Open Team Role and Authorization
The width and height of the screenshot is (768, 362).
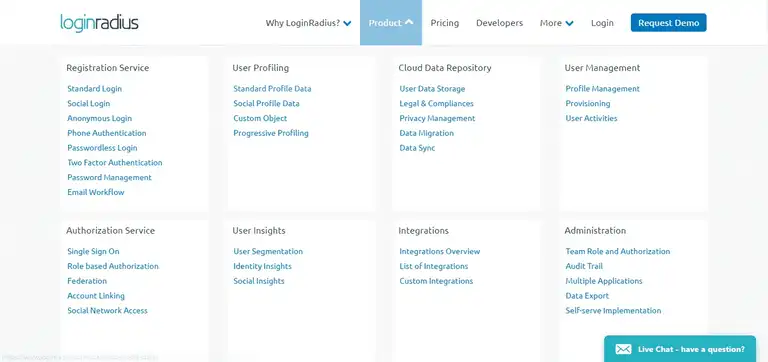coord(618,251)
